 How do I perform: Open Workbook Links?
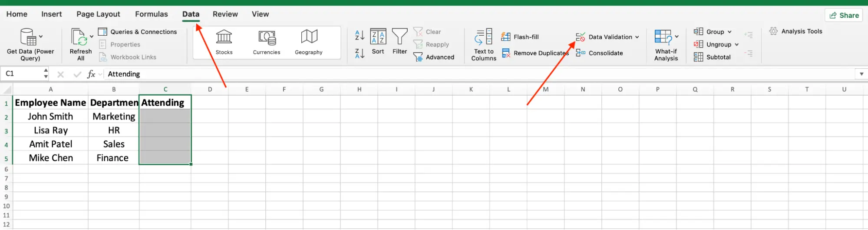[127, 57]
